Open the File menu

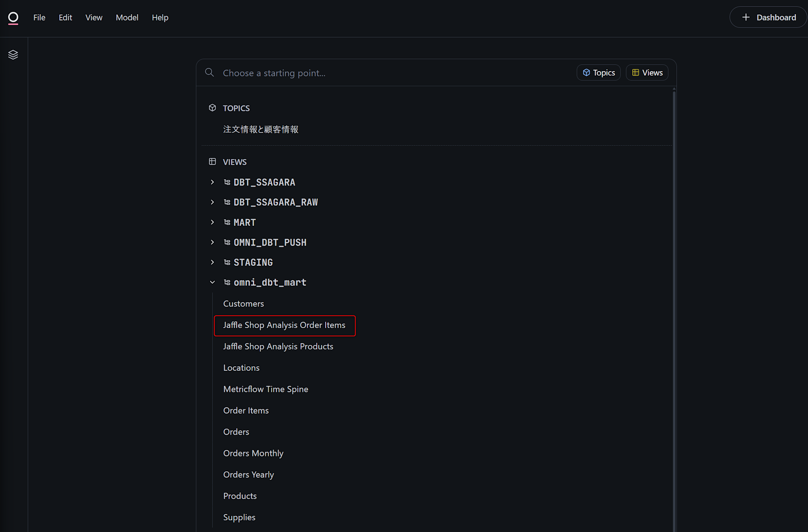pyautogui.click(x=39, y=18)
